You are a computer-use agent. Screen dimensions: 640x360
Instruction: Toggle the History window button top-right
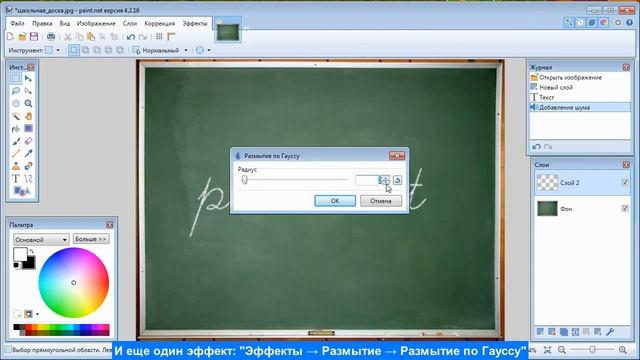[580, 22]
